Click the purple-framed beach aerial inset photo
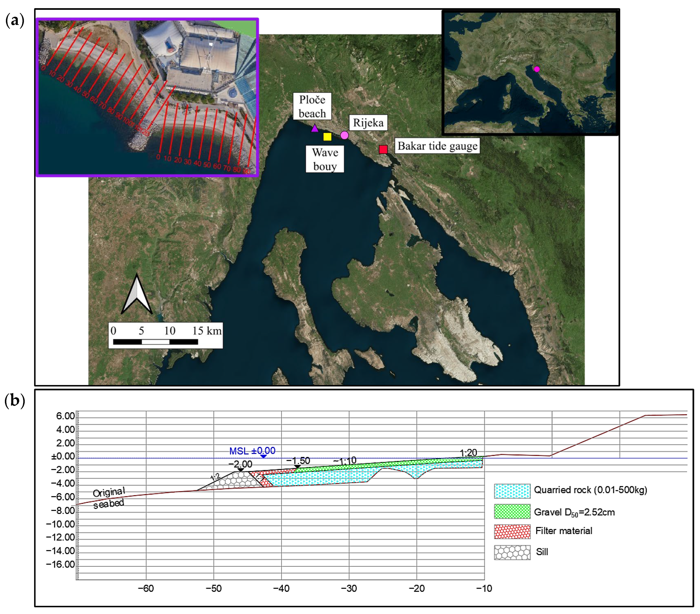The width and height of the screenshot is (700, 614). [147, 98]
